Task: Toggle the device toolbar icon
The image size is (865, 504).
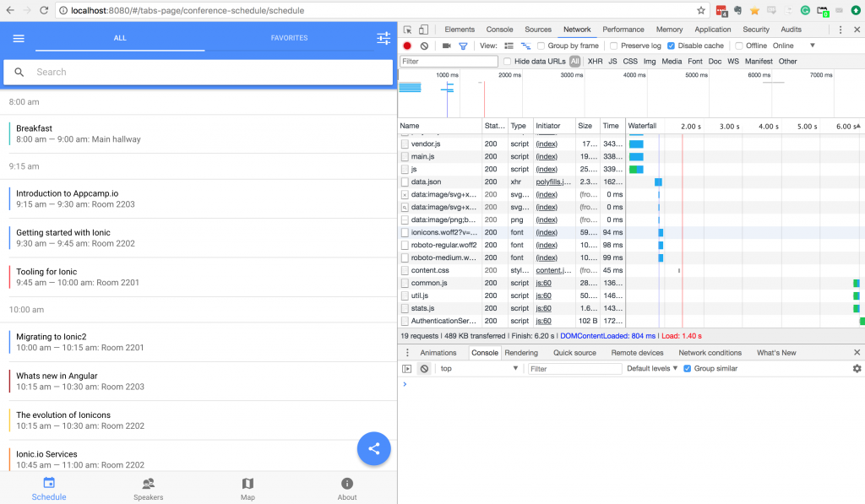Action: click(x=424, y=30)
